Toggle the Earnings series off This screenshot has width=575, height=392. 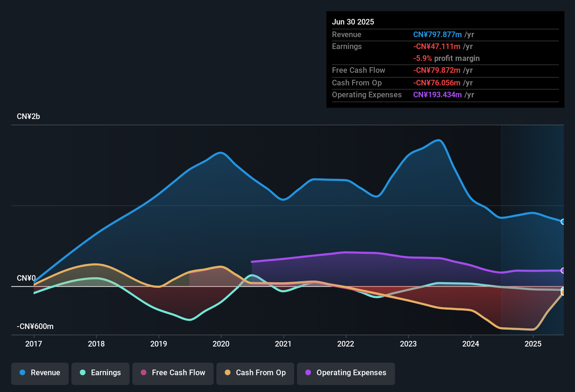(101, 373)
